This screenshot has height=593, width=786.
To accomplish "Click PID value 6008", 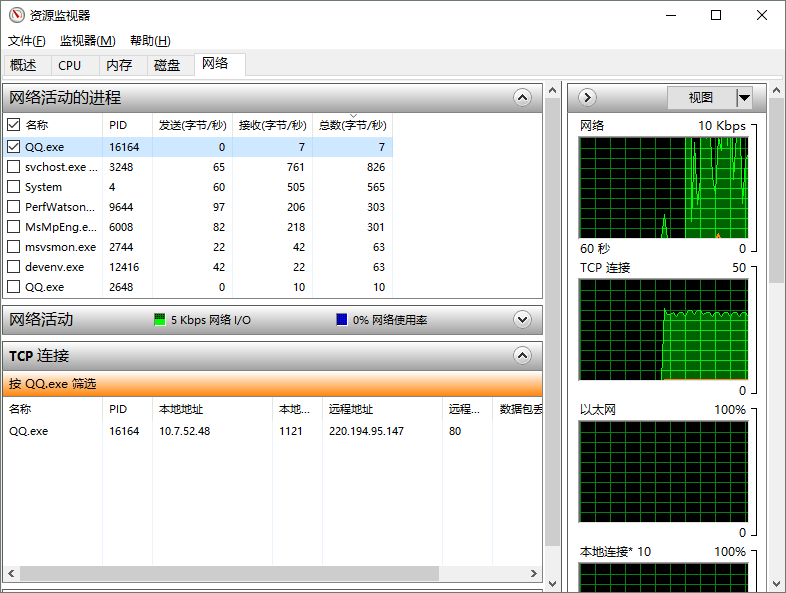I will click(x=121, y=227).
